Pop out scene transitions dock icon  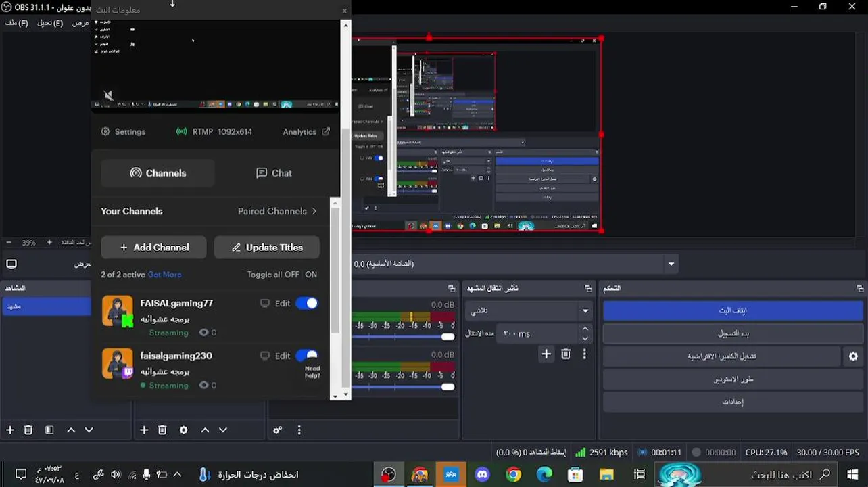[x=588, y=288]
